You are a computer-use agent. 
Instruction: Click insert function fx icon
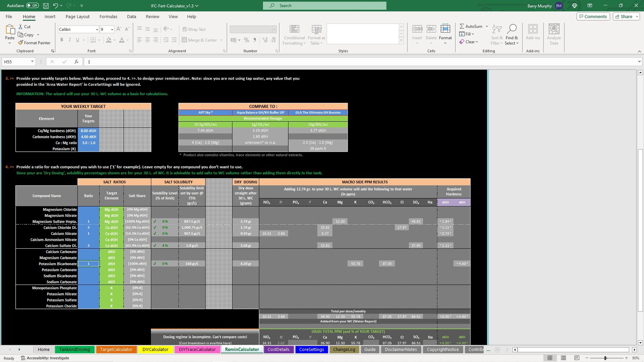pyautogui.click(x=76, y=62)
